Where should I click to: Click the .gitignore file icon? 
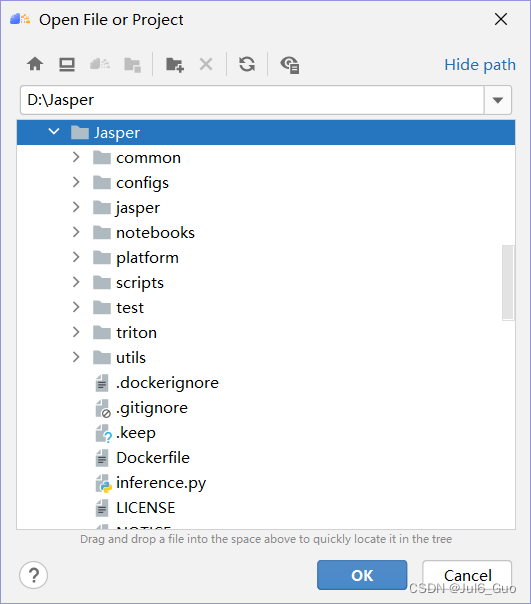[x=103, y=408]
